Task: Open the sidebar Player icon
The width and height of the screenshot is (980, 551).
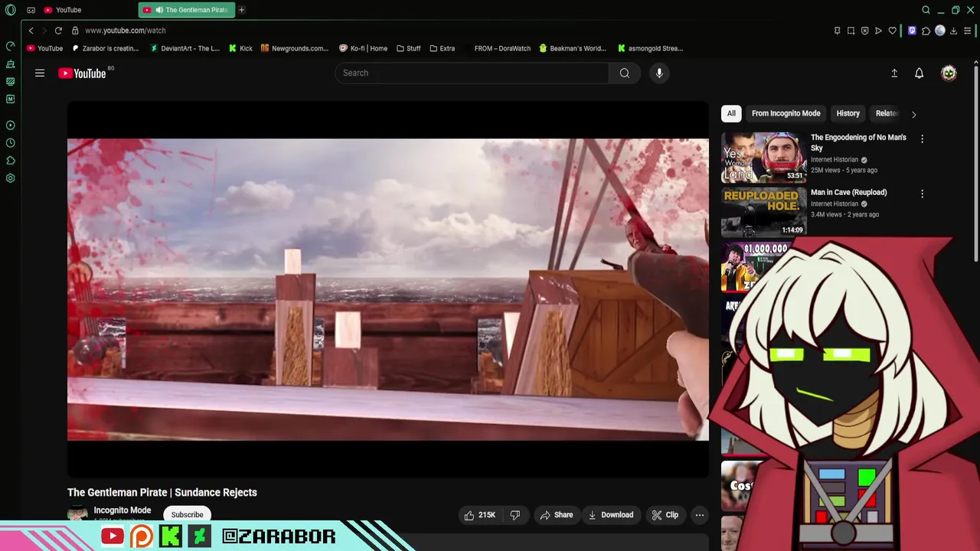Action: coord(10,125)
